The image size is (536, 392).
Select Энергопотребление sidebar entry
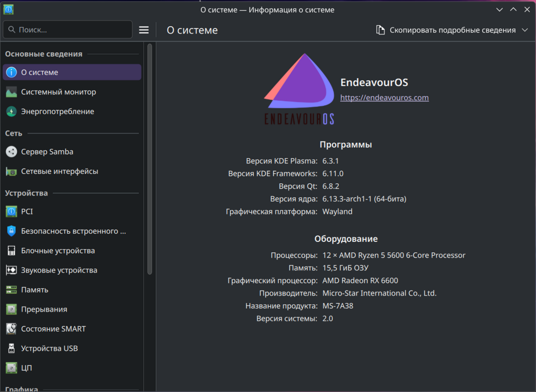tap(72, 111)
